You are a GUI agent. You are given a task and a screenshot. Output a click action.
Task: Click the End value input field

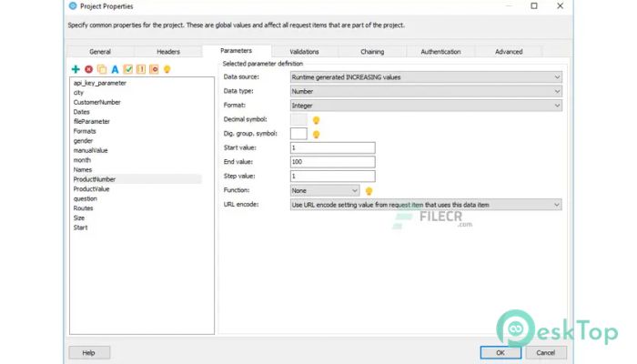coord(333,162)
